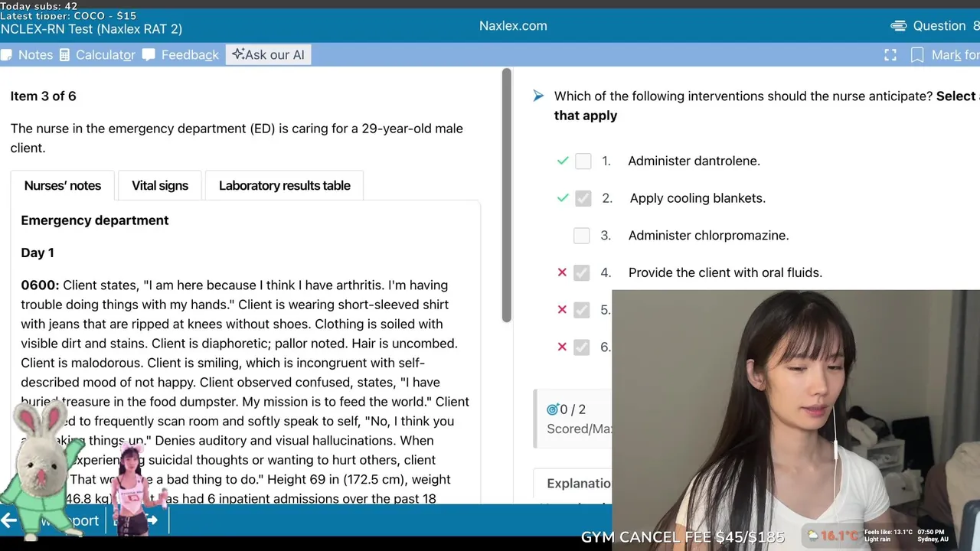
Task: Switch to the Vital signs tab
Action: [x=160, y=185]
